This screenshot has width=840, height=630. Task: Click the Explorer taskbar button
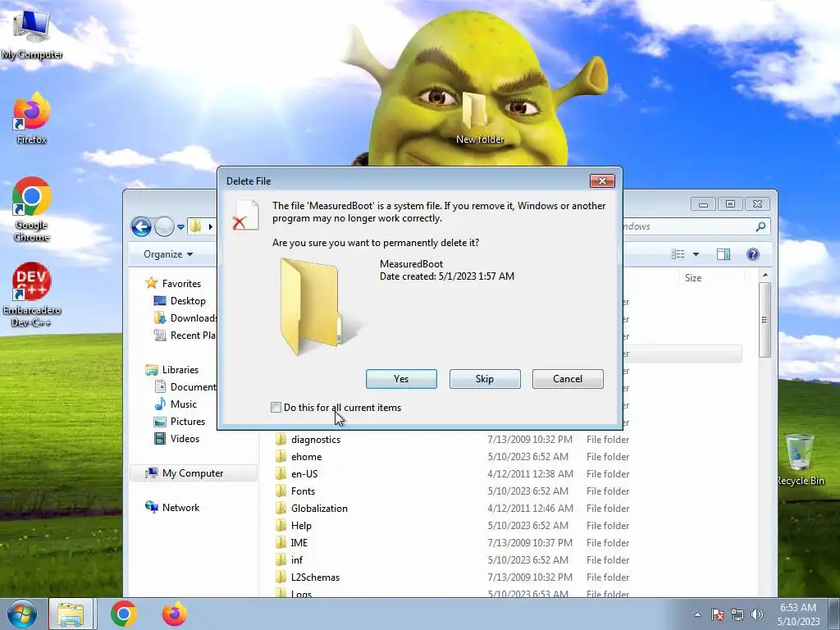pyautogui.click(x=71, y=614)
